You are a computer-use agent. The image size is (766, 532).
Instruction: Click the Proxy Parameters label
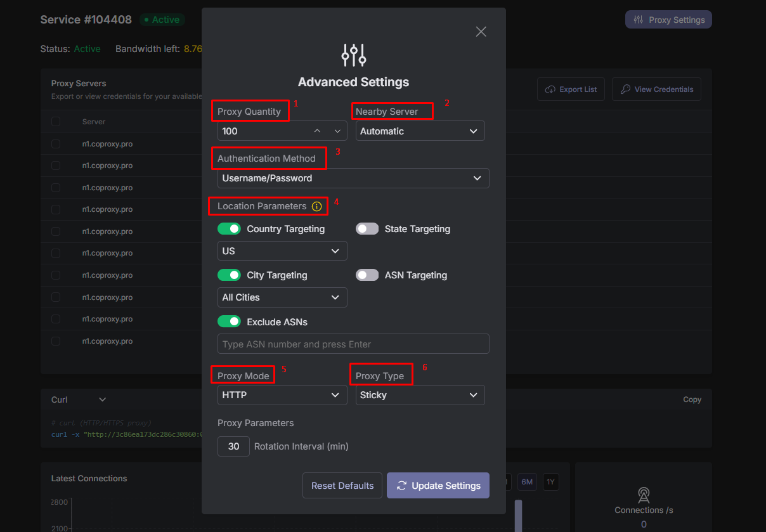click(x=256, y=423)
